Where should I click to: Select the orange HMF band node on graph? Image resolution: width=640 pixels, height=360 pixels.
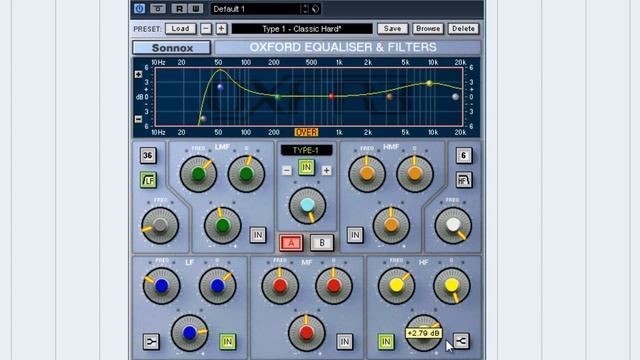click(x=390, y=97)
